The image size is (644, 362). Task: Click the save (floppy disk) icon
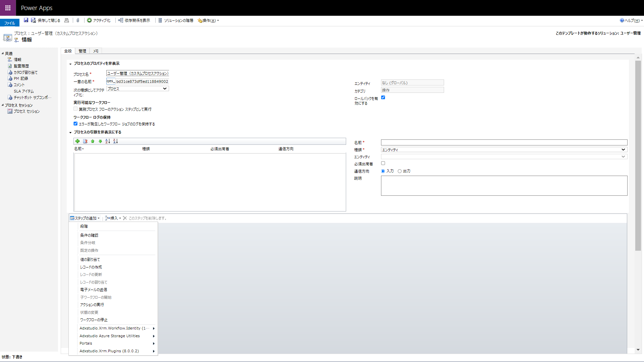point(26,20)
